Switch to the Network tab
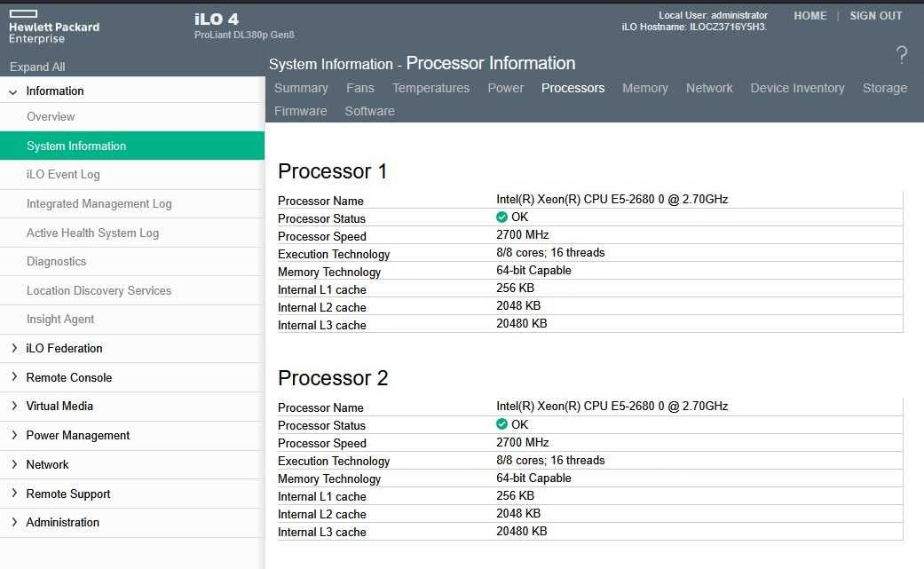 [x=709, y=89]
